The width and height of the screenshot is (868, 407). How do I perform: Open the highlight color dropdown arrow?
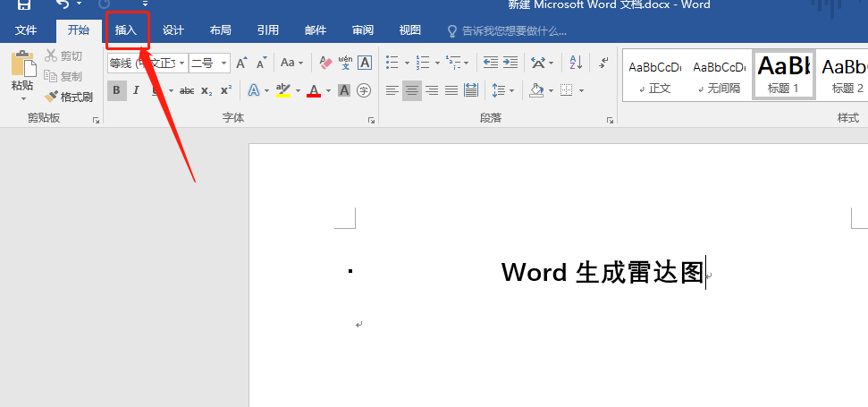pos(298,91)
